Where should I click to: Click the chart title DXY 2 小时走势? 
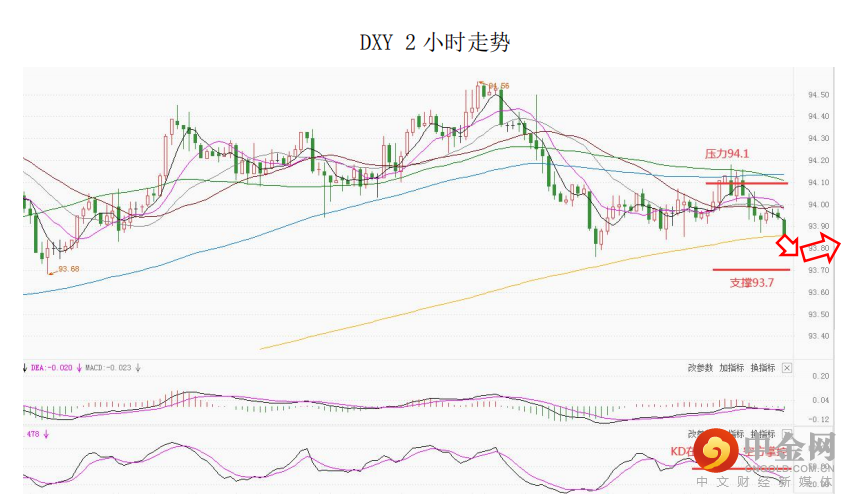click(x=435, y=42)
